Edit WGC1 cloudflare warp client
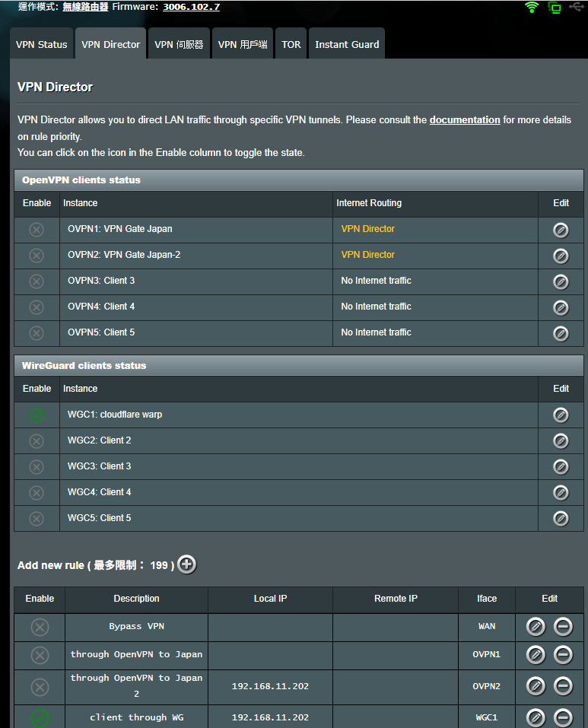 561,415
